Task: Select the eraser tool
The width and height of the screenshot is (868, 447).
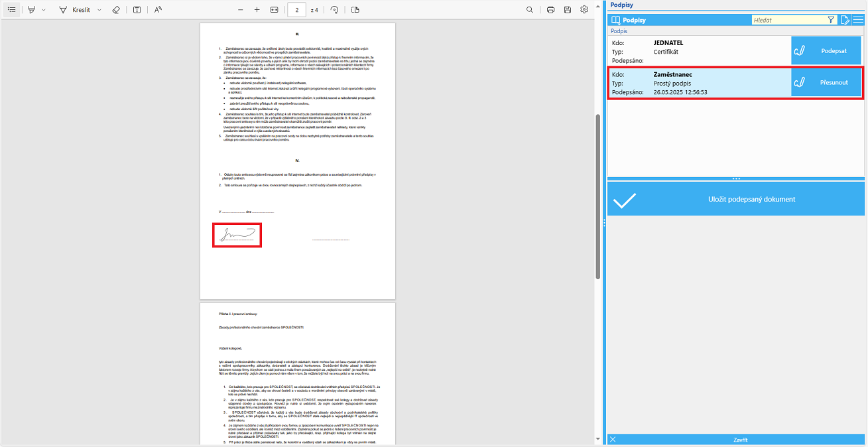Action: pyautogui.click(x=116, y=10)
